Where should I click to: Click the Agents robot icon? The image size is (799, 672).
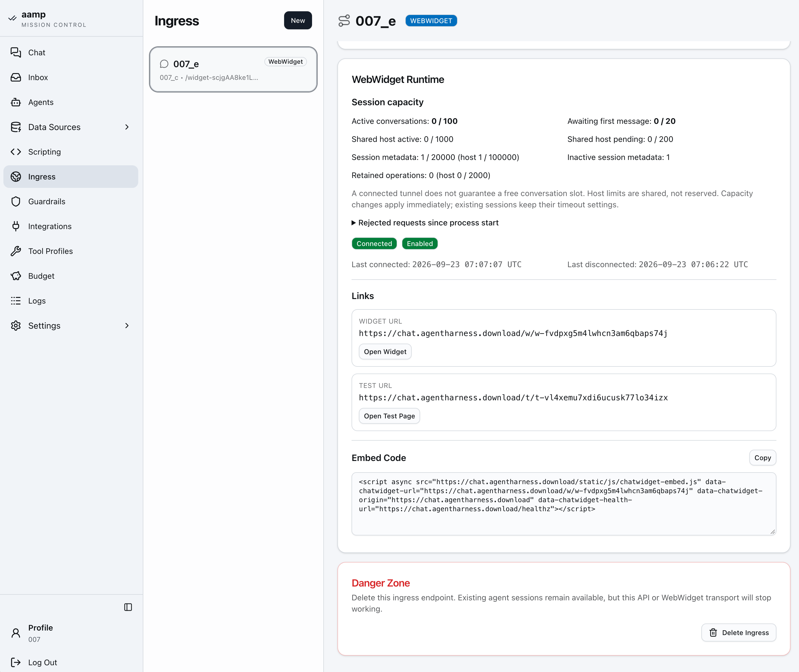point(16,102)
